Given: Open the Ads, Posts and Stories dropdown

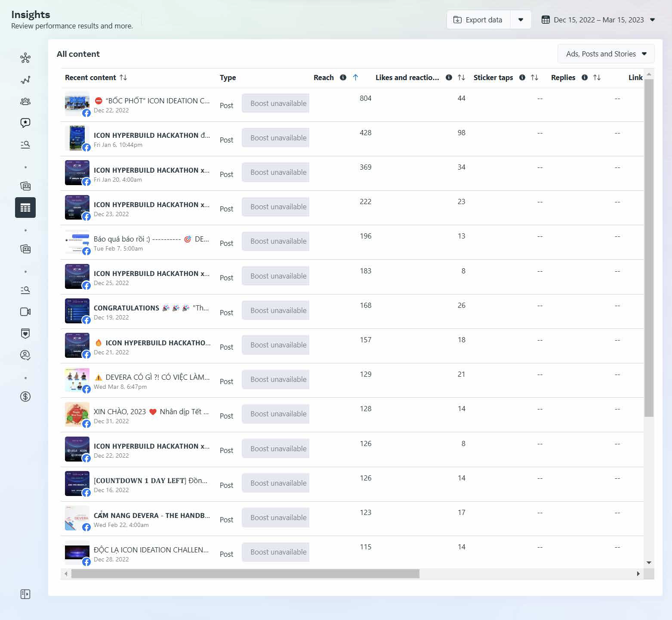Looking at the screenshot, I should 606,54.
